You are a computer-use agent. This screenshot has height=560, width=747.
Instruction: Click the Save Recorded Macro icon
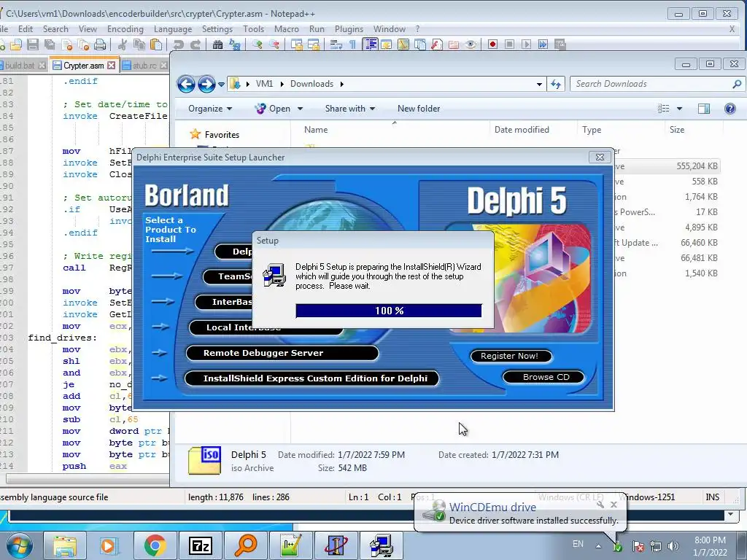point(560,44)
